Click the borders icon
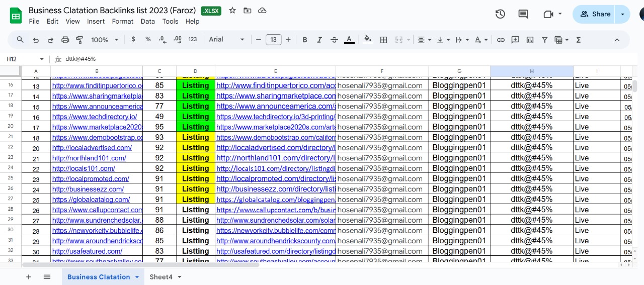 [383, 40]
